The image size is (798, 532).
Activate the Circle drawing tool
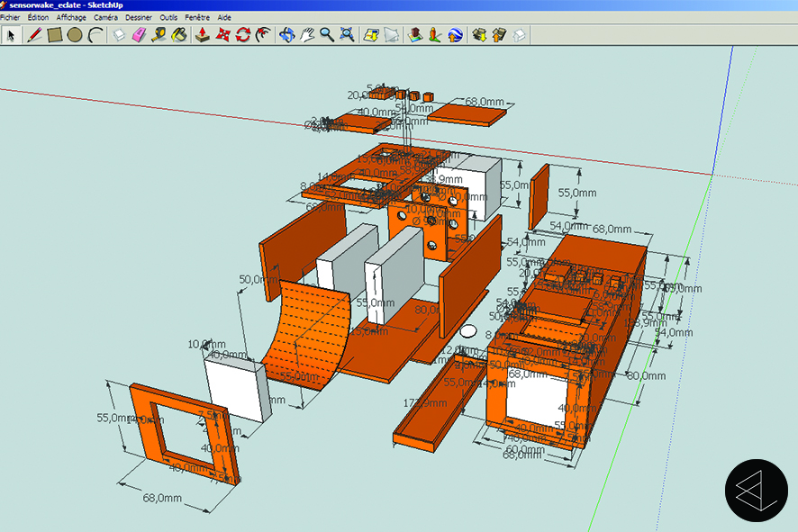pyautogui.click(x=75, y=35)
